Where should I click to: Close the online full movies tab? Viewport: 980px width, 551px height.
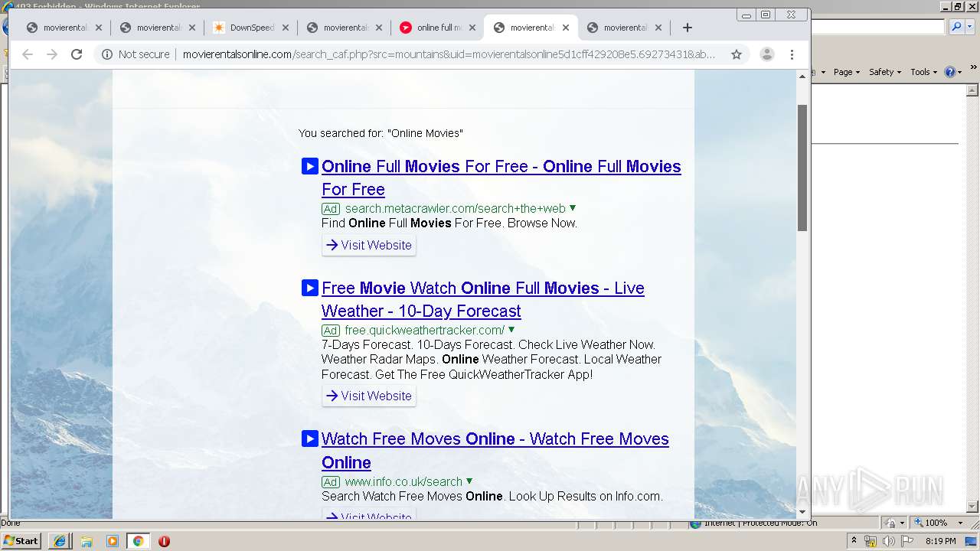pyautogui.click(x=472, y=28)
